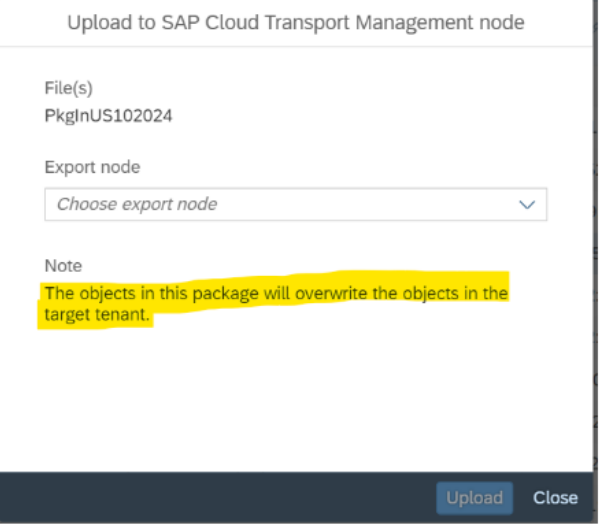
Task: Click the 'target tenant.' highlighted text
Action: point(97,314)
